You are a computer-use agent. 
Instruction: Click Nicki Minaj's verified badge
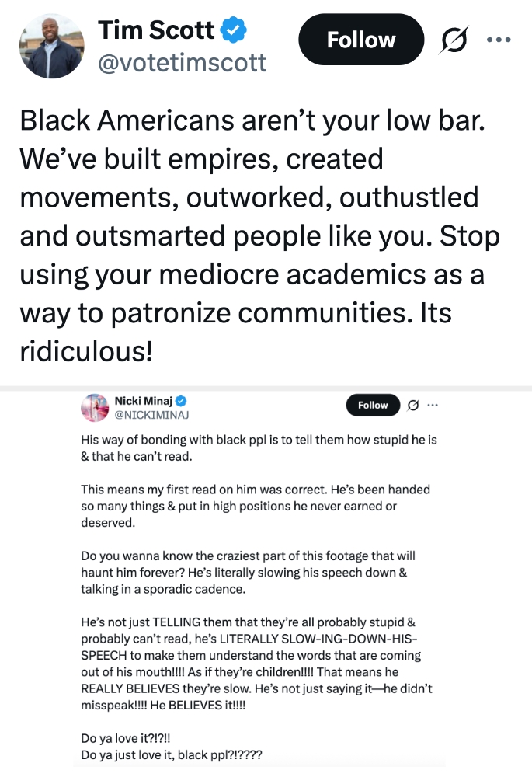pyautogui.click(x=181, y=399)
